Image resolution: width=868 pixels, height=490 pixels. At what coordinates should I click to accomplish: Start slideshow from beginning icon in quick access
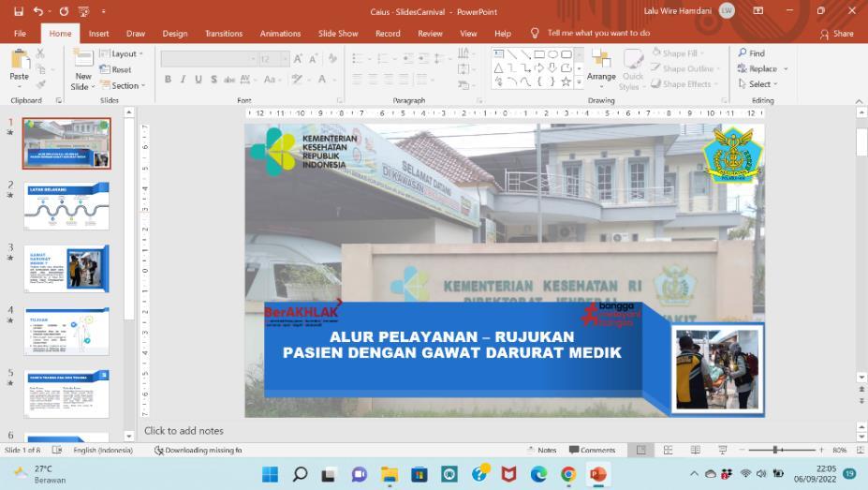[83, 11]
